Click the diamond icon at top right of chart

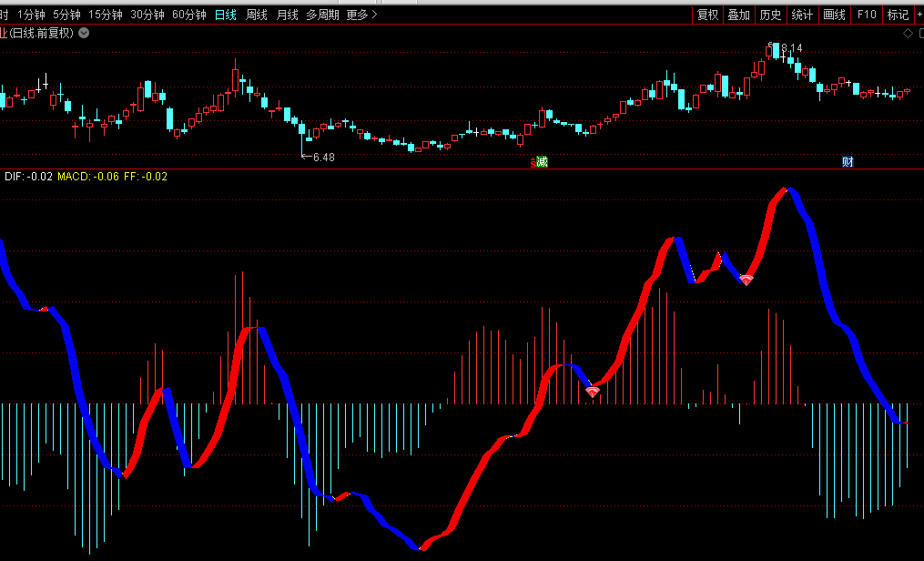click(x=907, y=34)
